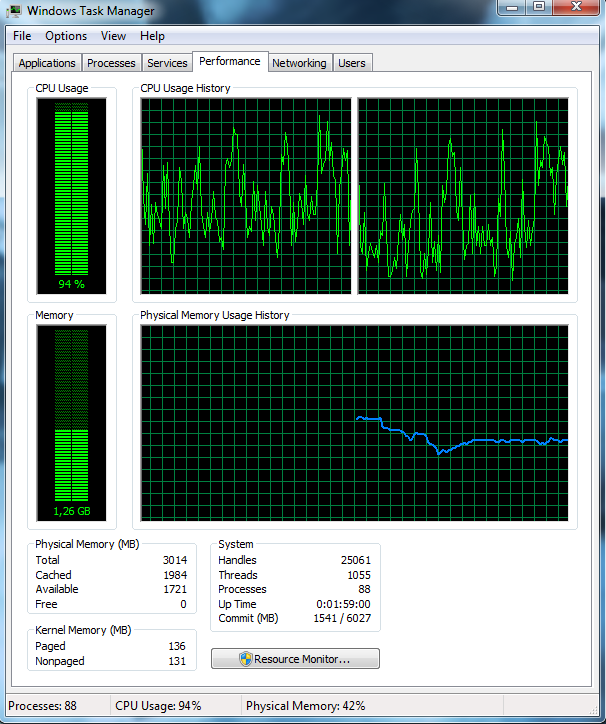606x724 pixels.
Task: Click the Kernel Memory (MB) group label
Action: (83, 630)
